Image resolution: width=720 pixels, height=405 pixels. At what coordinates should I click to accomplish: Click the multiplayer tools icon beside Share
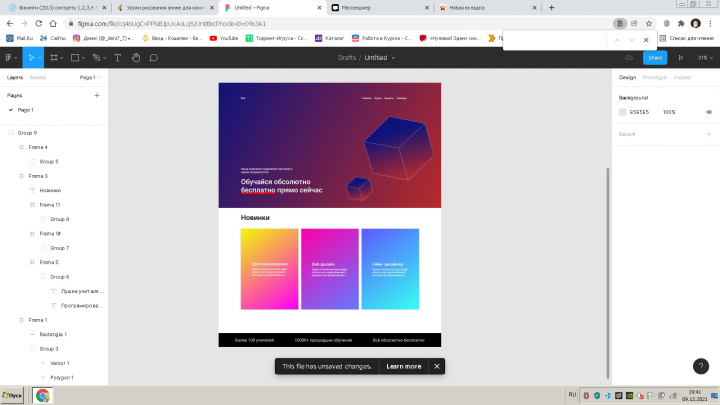(x=629, y=58)
